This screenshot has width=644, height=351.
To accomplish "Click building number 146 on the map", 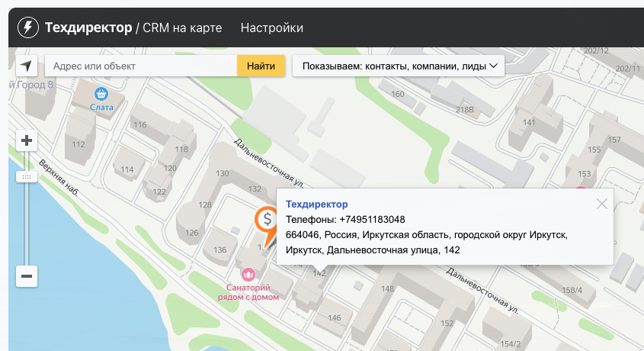I will pyautogui.click(x=335, y=317).
